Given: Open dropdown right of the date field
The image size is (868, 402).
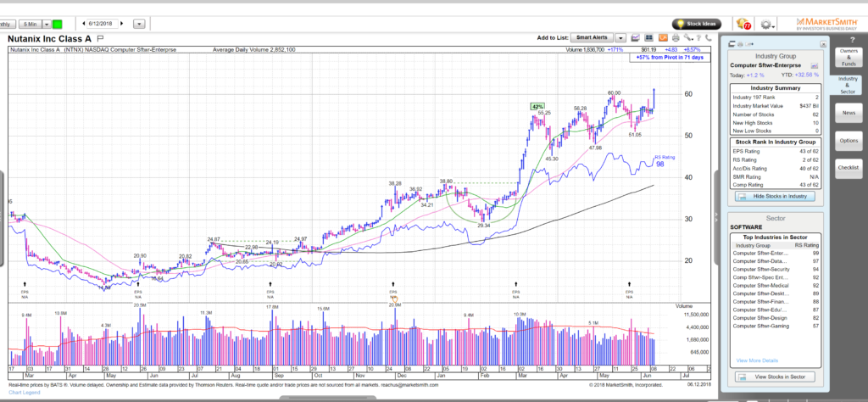Looking at the screenshot, I should [x=139, y=25].
